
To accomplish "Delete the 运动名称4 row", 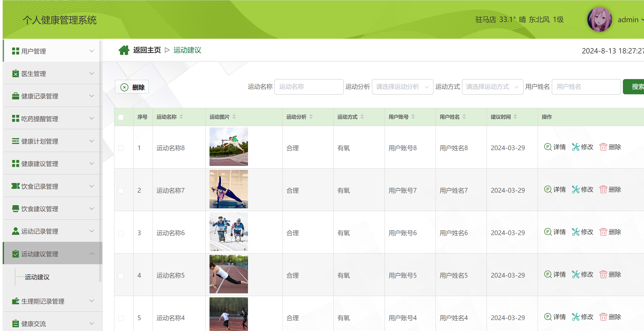I will 610,317.
